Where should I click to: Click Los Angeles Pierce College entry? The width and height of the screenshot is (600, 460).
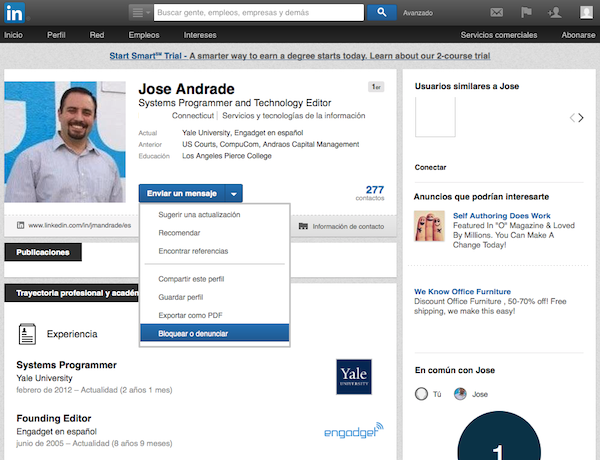[227, 156]
